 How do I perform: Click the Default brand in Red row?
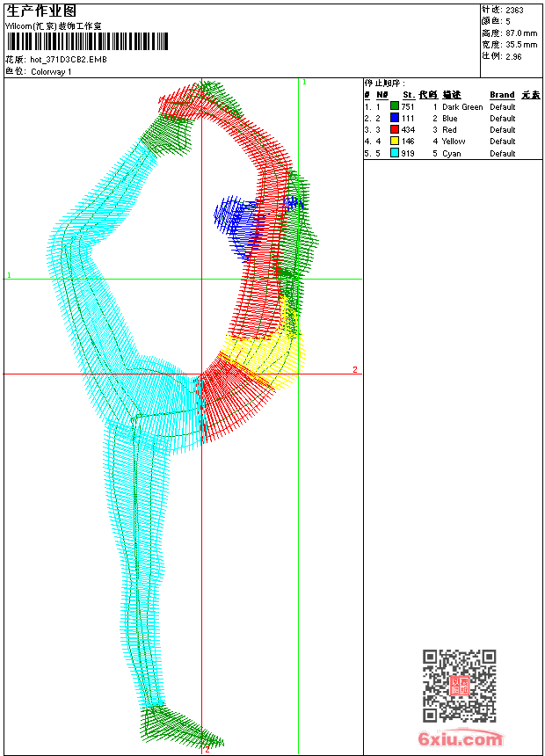pos(503,130)
